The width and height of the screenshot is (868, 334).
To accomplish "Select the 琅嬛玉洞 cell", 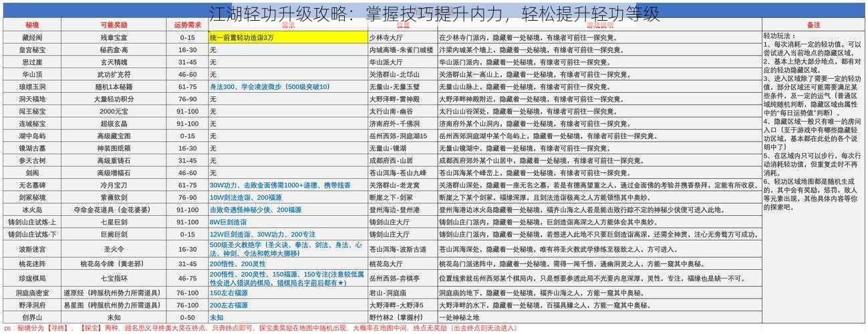I will 33,87.
